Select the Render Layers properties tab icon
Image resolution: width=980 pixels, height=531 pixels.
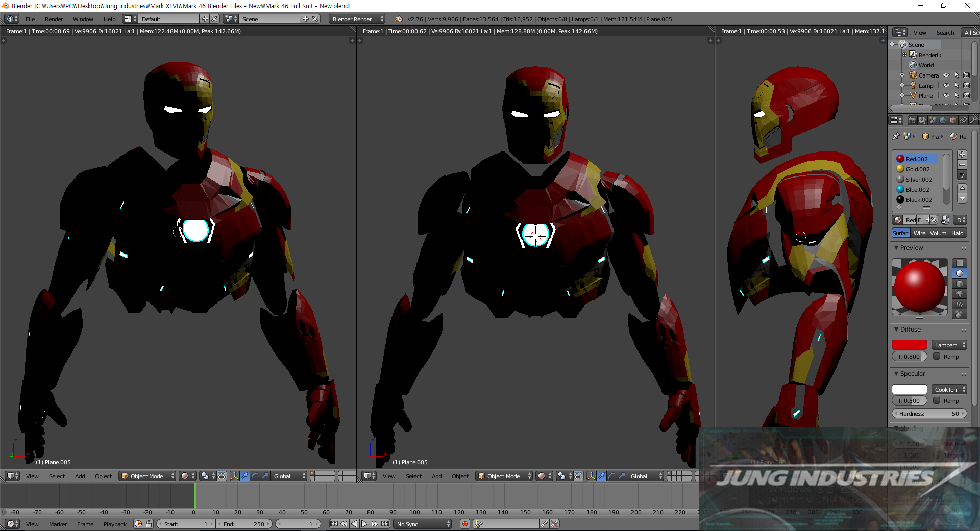(x=922, y=120)
